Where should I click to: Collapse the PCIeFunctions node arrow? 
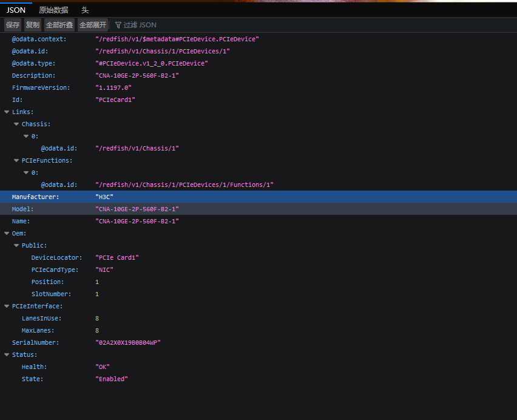pyautogui.click(x=16, y=160)
